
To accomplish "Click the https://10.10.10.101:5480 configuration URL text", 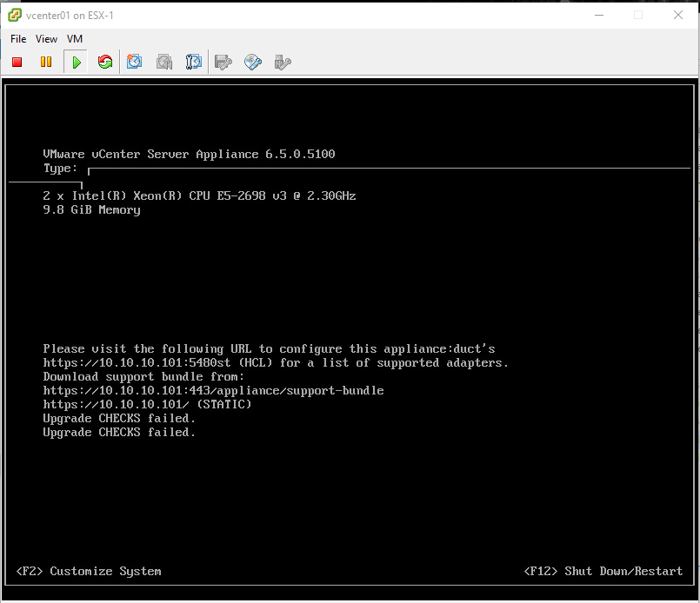I will (x=130, y=362).
